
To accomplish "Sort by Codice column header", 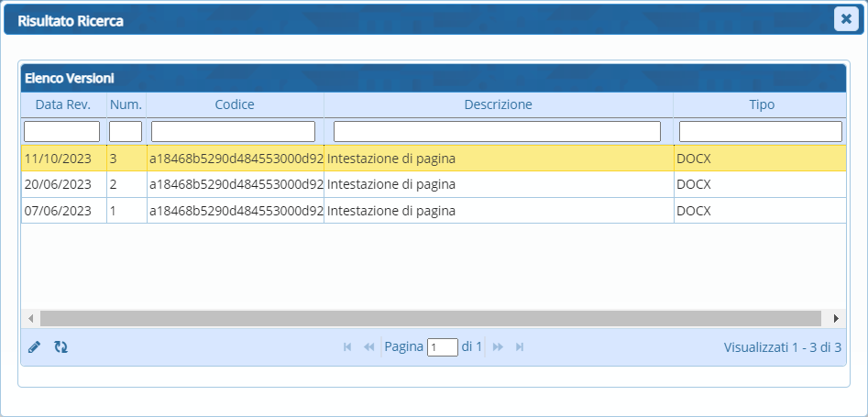I will click(235, 104).
